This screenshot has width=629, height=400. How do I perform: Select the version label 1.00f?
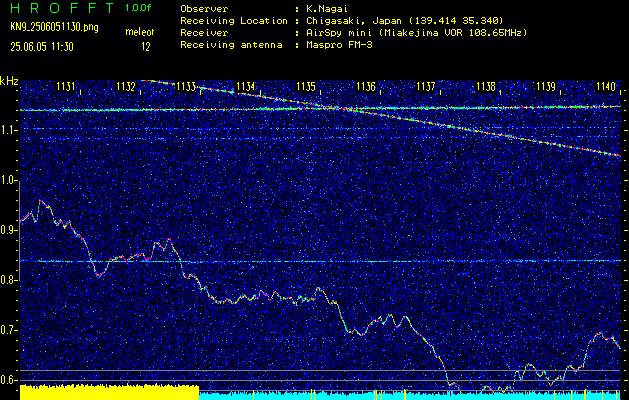pos(138,8)
